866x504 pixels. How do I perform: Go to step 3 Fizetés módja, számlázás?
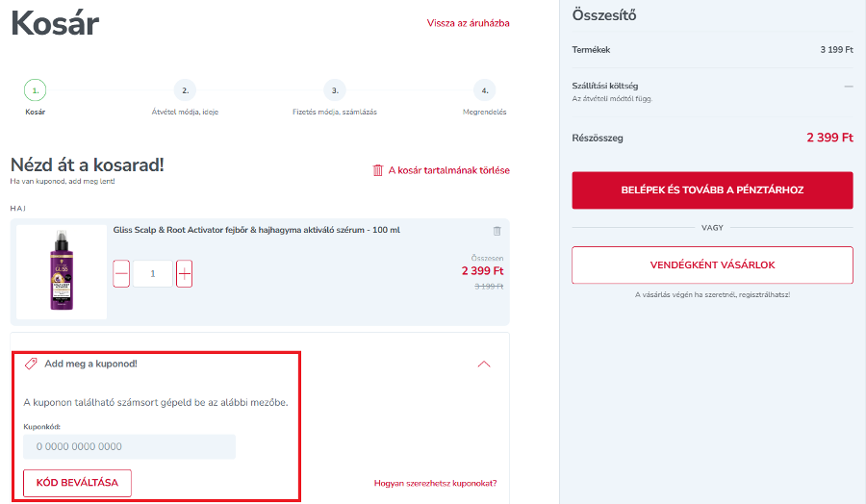(x=334, y=90)
